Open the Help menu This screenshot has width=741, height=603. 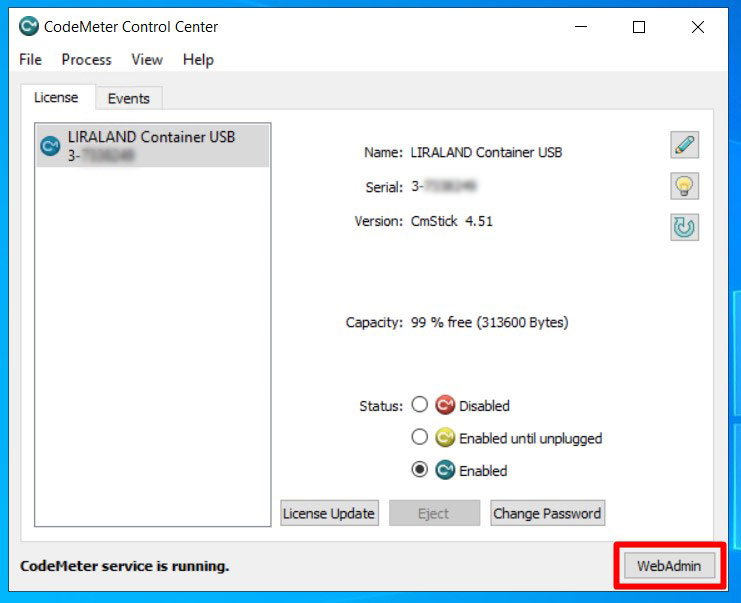[198, 60]
